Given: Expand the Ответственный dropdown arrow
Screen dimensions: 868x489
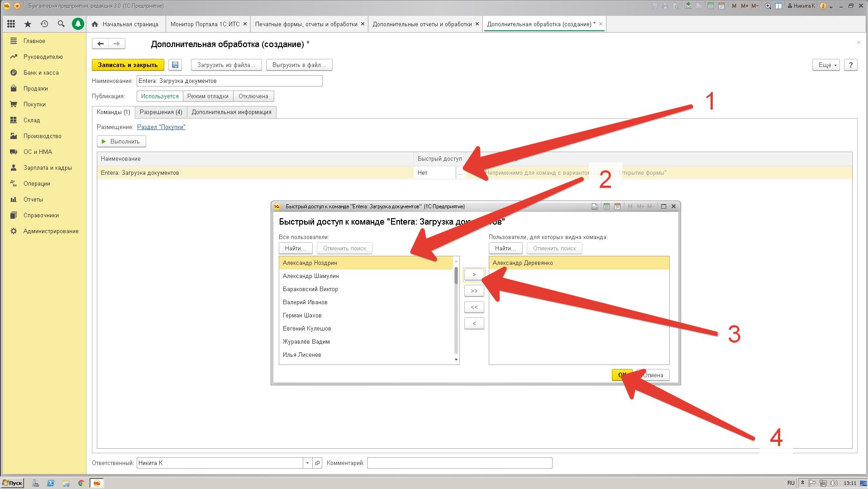Looking at the screenshot, I should [x=307, y=463].
